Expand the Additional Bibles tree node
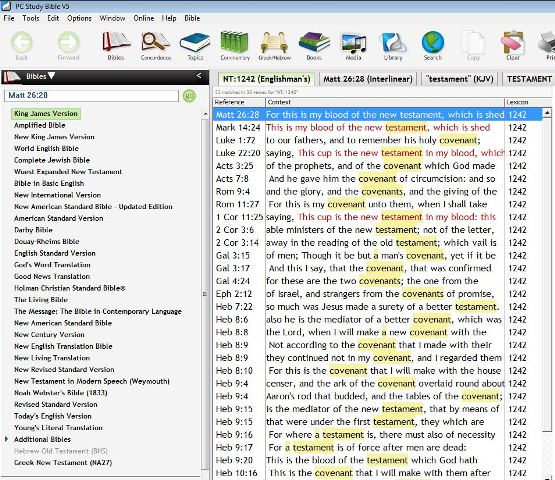The width and height of the screenshot is (555, 480). pos(6,439)
